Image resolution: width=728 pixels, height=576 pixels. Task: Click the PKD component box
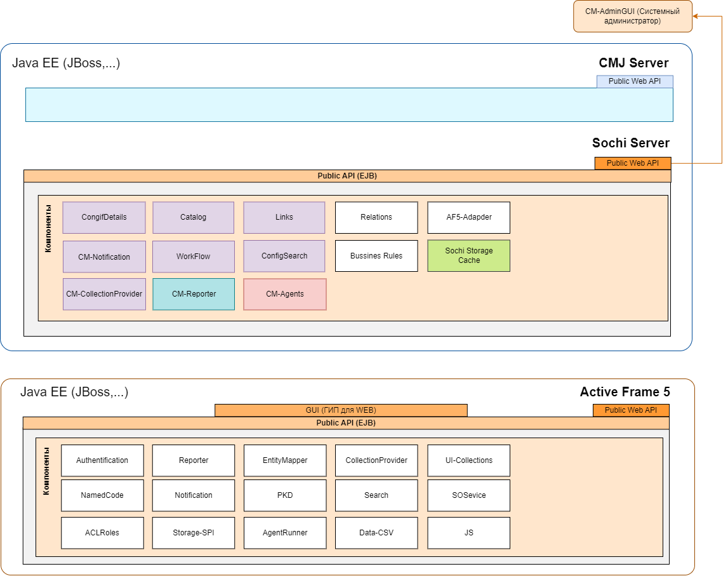pos(285,495)
